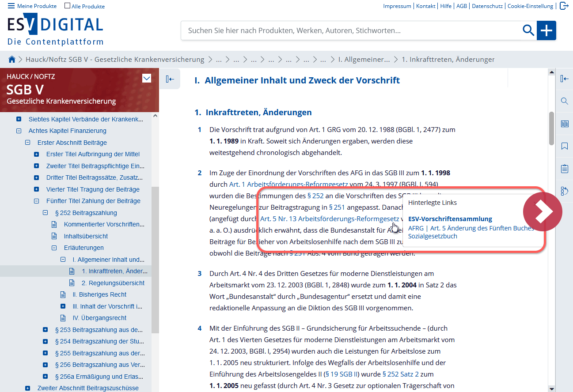Open the Impressum link
The image size is (573, 392).
pos(397,6)
